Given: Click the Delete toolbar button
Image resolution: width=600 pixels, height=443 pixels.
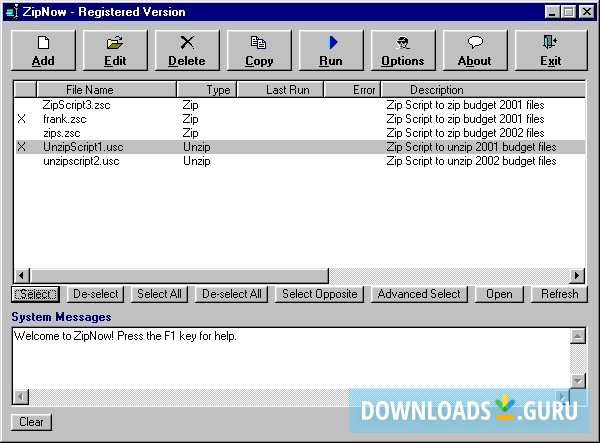Looking at the screenshot, I should click(187, 51).
